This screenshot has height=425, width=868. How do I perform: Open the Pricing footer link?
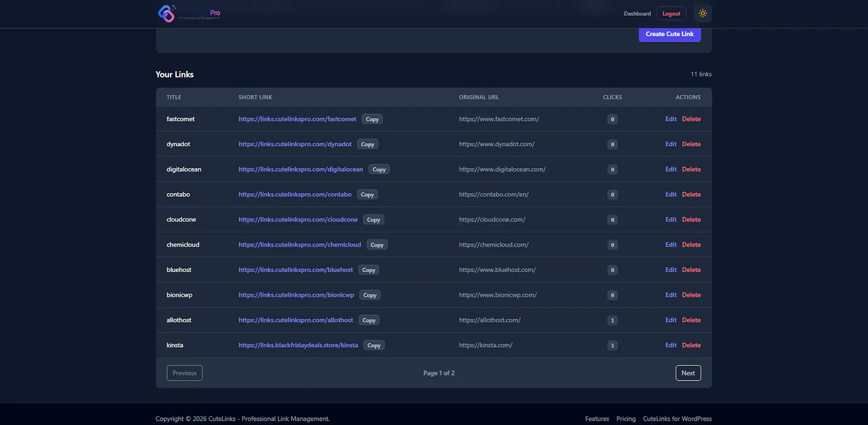point(626,419)
